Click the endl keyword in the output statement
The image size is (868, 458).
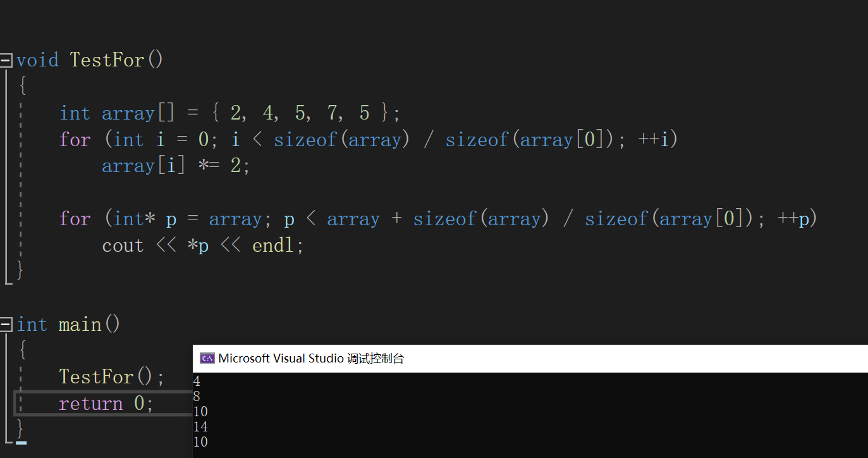[273, 245]
